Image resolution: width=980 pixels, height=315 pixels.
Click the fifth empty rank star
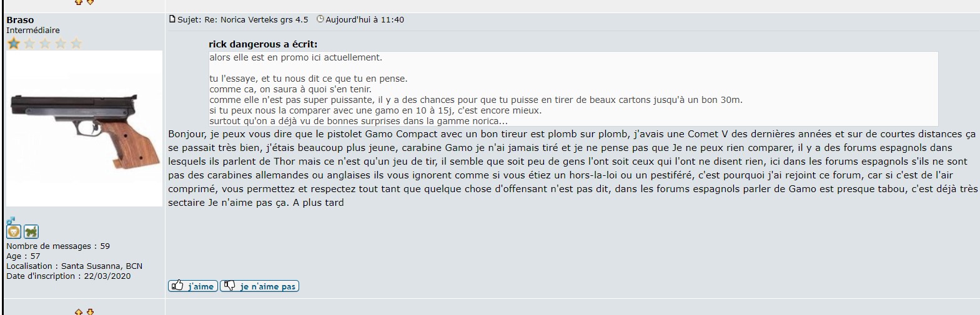pos(76,43)
